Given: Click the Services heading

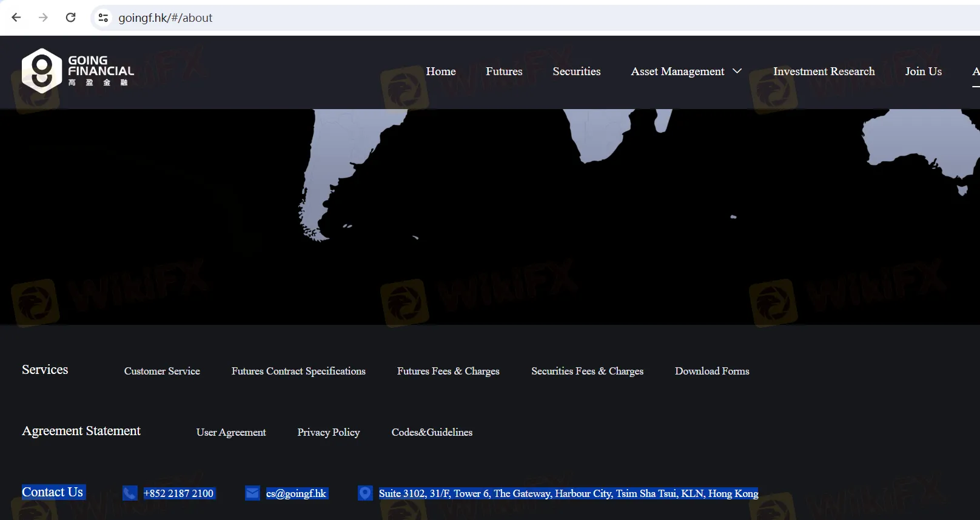Looking at the screenshot, I should click(x=45, y=370).
